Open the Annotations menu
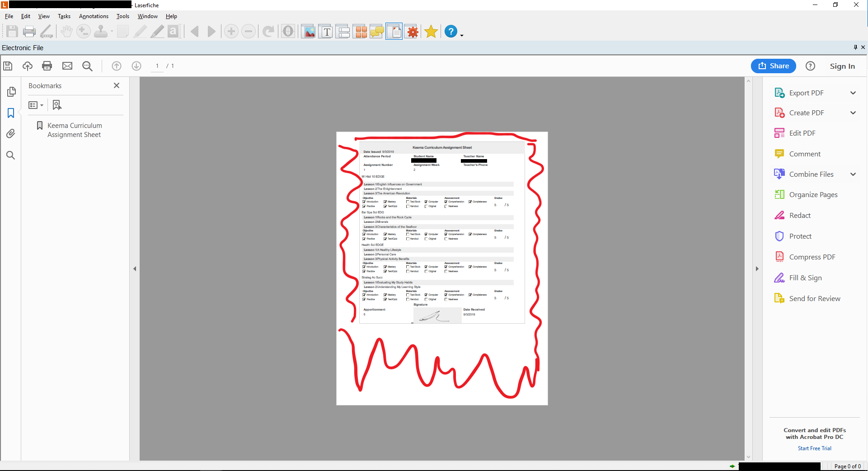Image resolution: width=868 pixels, height=471 pixels. click(94, 16)
